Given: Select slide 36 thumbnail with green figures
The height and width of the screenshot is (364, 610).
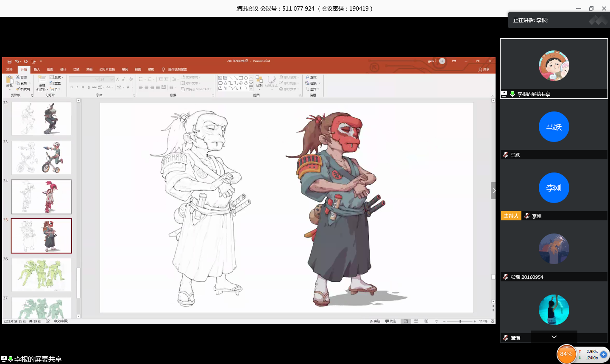Looking at the screenshot, I should click(41, 275).
